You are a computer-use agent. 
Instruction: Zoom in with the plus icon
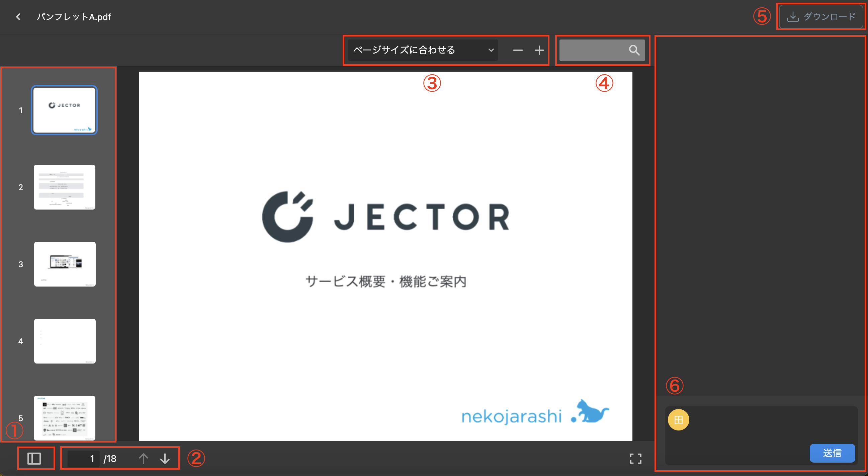click(539, 50)
